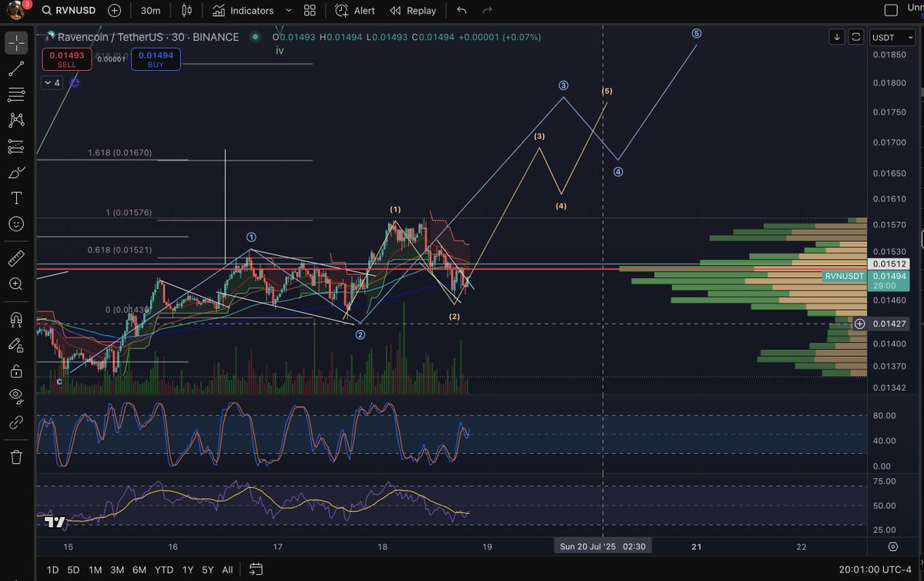Image resolution: width=924 pixels, height=581 pixels.
Task: Open the pattern drawing tools
Action: [16, 120]
